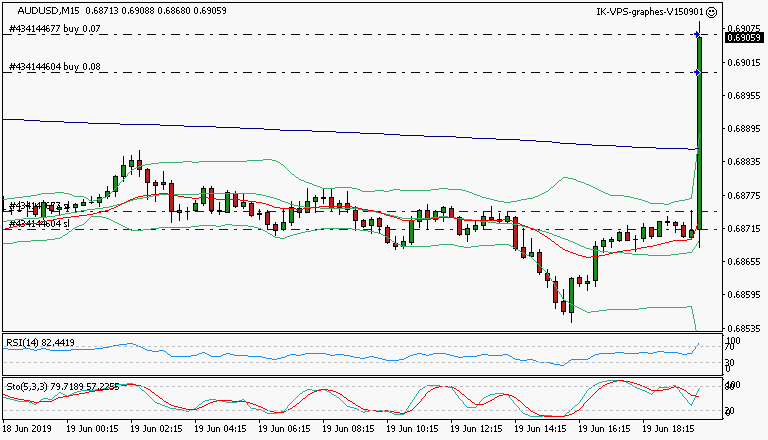Click the highlighted current price 0.69059
The image size is (768, 440).
(x=743, y=38)
